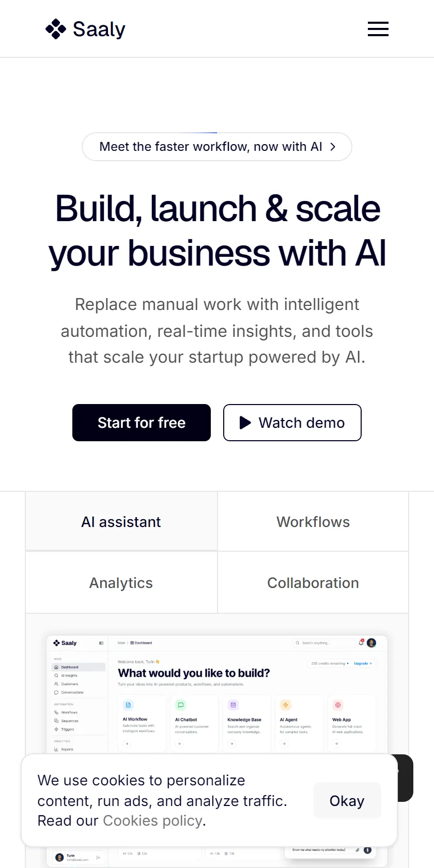
Task: Click the AI Workflow document icon
Action: (x=129, y=705)
